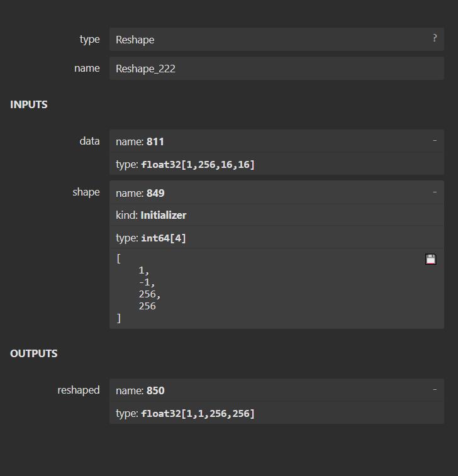Click the tensor value array block
This screenshot has width=458, height=476.
pyautogui.click(x=264, y=289)
